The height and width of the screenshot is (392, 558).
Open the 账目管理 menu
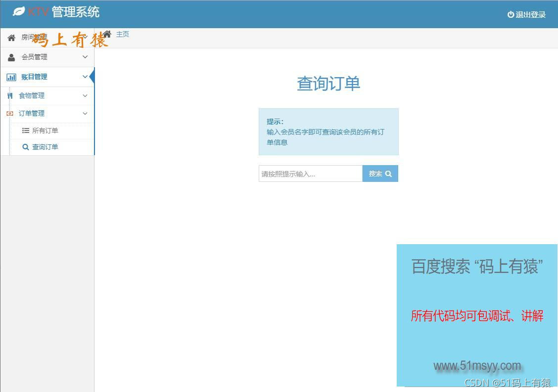point(47,77)
